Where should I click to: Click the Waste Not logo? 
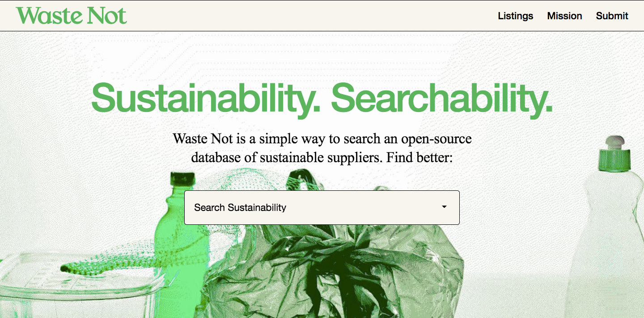[72, 16]
